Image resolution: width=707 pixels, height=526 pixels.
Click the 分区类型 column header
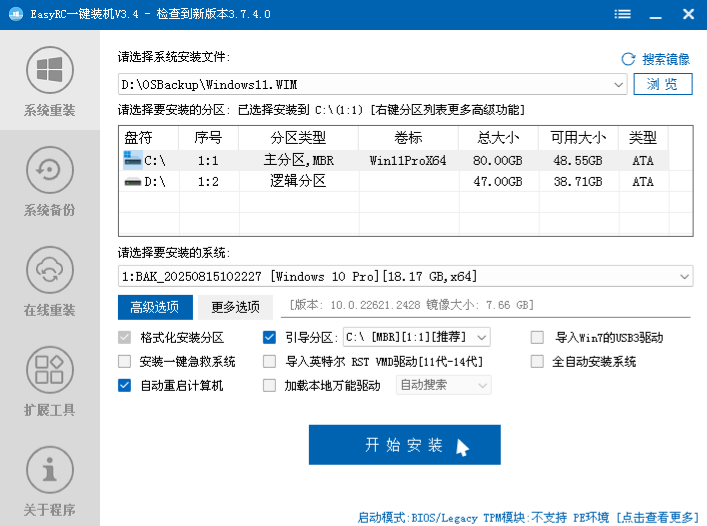click(x=298, y=138)
